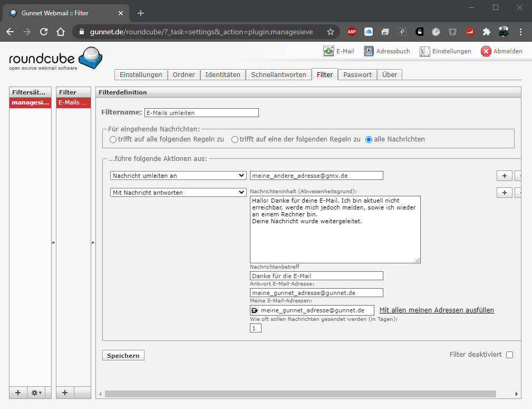
Task: Open the Chrome three-dot menu
Action: coord(520,32)
